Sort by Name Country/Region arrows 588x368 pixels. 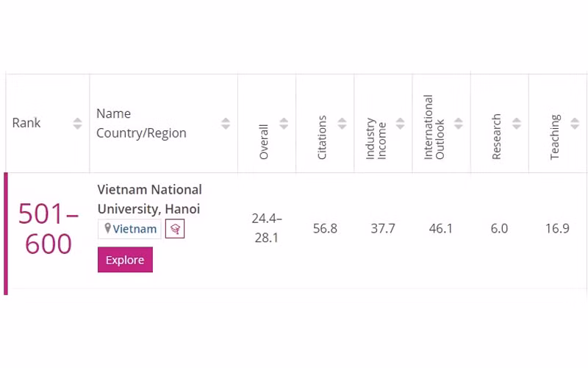226,124
